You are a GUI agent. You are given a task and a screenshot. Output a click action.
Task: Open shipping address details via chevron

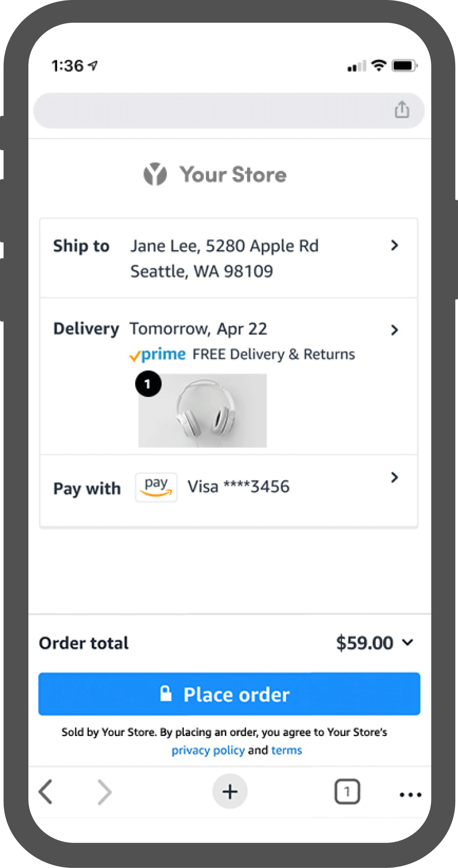(x=394, y=245)
